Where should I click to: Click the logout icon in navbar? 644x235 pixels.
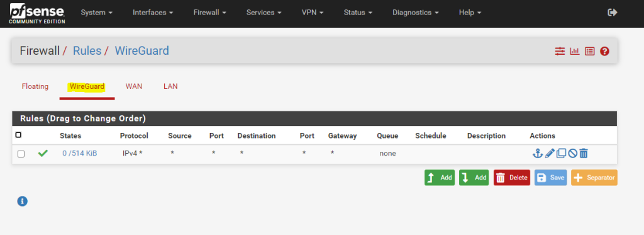pos(613,13)
